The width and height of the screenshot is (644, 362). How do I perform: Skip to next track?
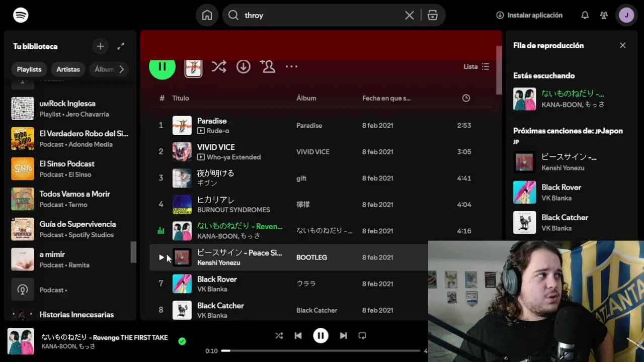pos(343,335)
